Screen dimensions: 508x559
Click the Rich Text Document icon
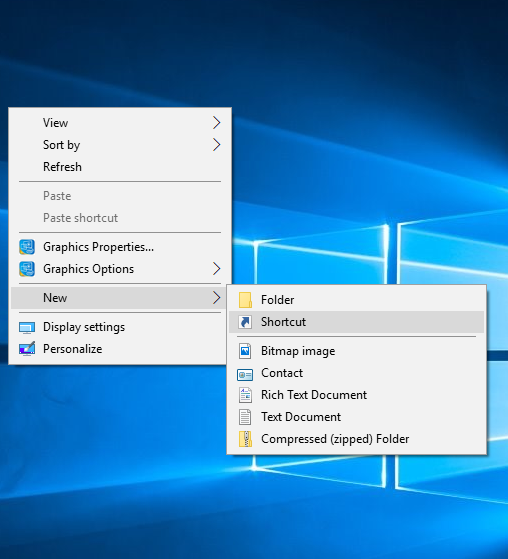245,395
